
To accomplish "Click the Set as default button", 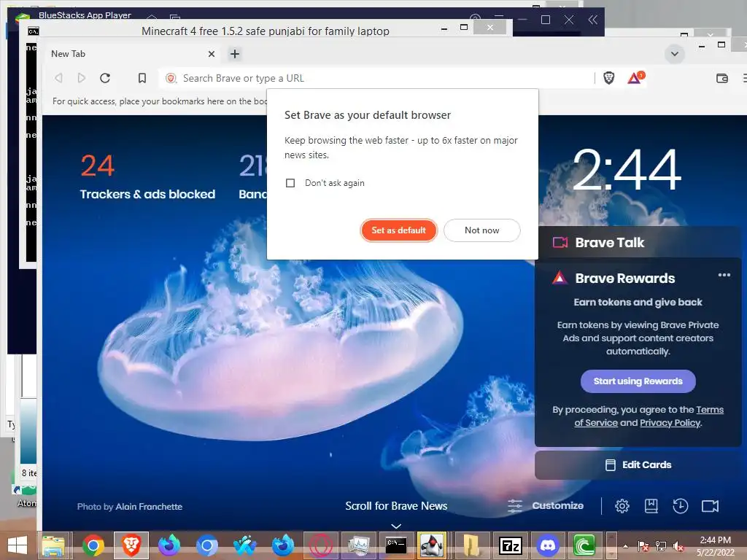I will (398, 230).
